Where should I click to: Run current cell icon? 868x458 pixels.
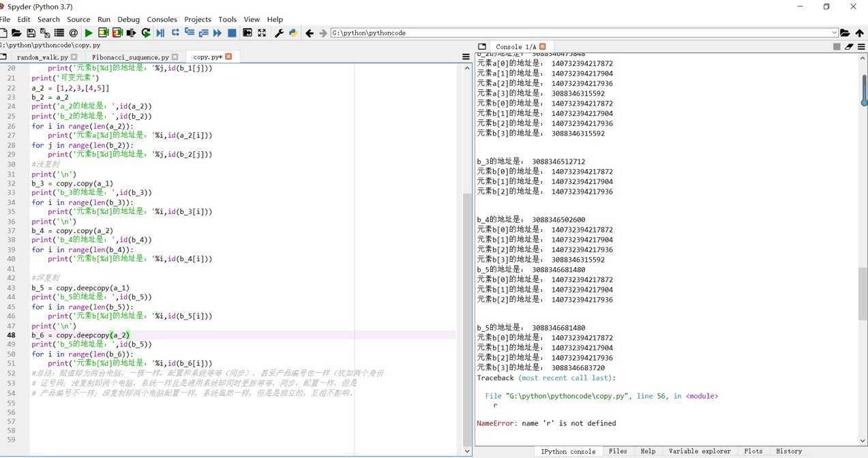click(x=103, y=33)
